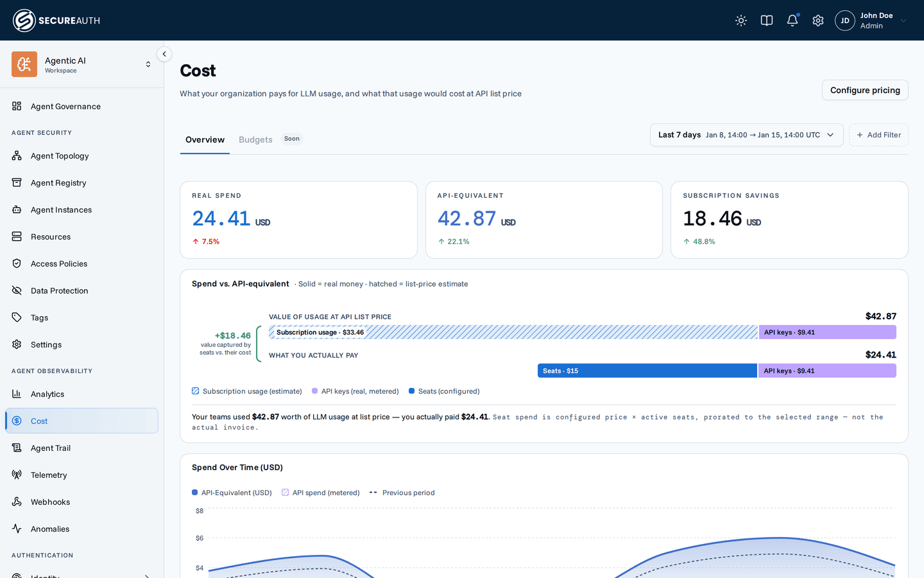Navigate to Access Policies
The image size is (924, 578).
(x=81, y=263)
